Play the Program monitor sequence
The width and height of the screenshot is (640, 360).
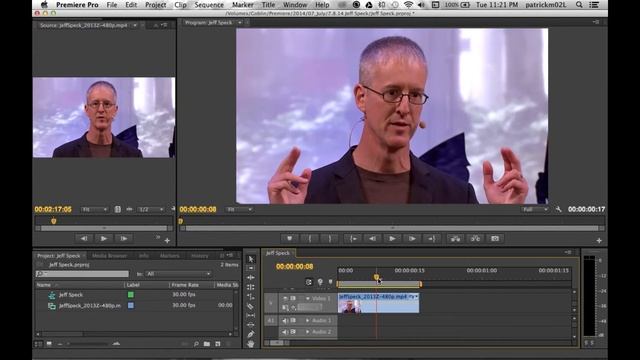392,239
